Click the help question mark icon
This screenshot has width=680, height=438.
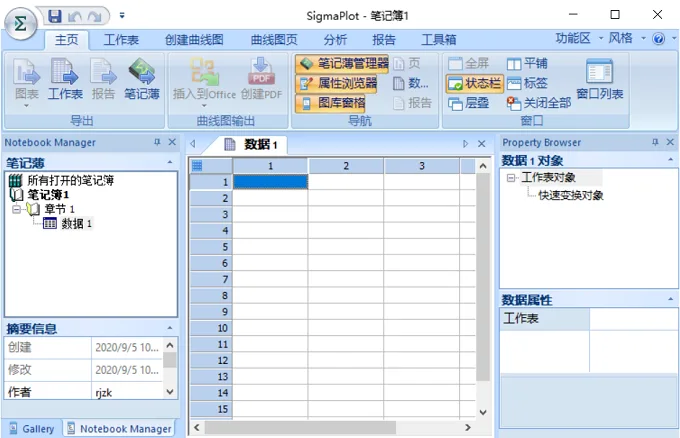[658, 39]
